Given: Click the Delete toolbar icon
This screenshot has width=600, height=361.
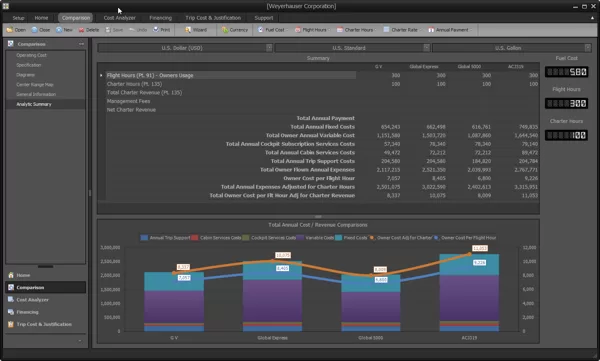Looking at the screenshot, I should [82, 30].
